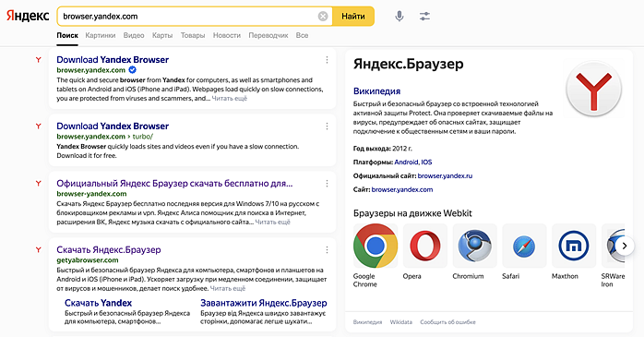
Task: Click the Chromium browser icon
Action: click(x=474, y=246)
